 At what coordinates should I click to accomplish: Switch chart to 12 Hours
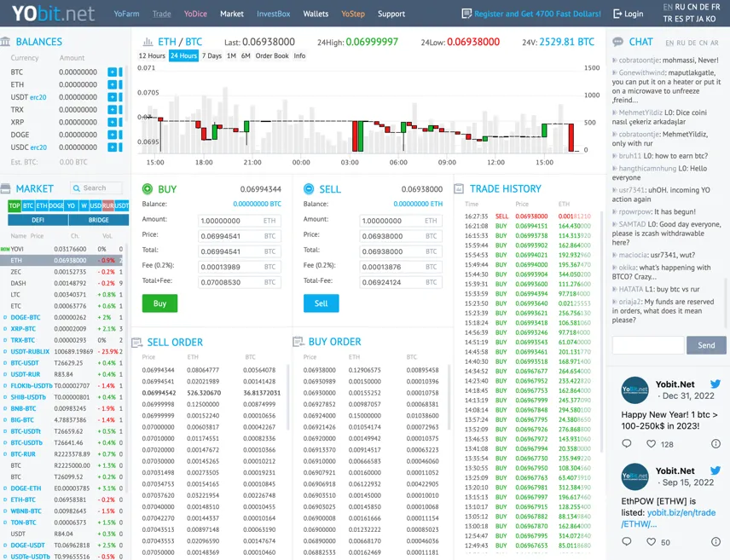152,56
